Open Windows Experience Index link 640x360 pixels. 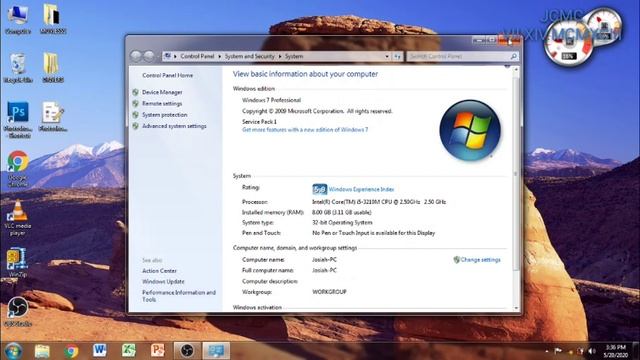click(361, 189)
